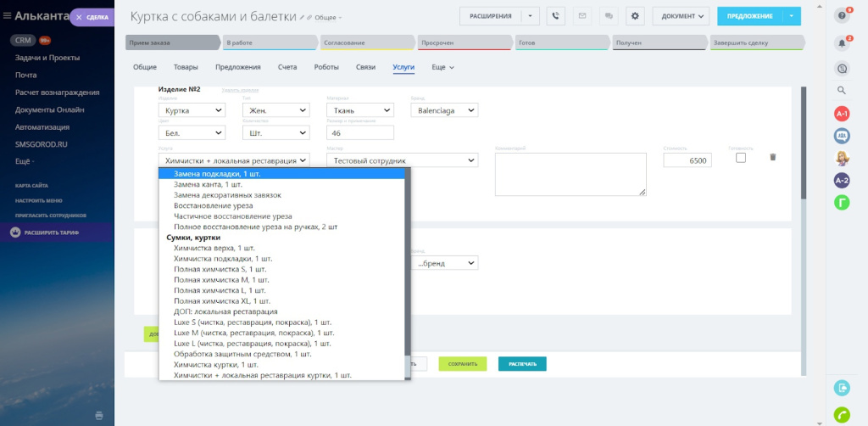Click the Сохранить button
This screenshot has width=868, height=426.
463,364
